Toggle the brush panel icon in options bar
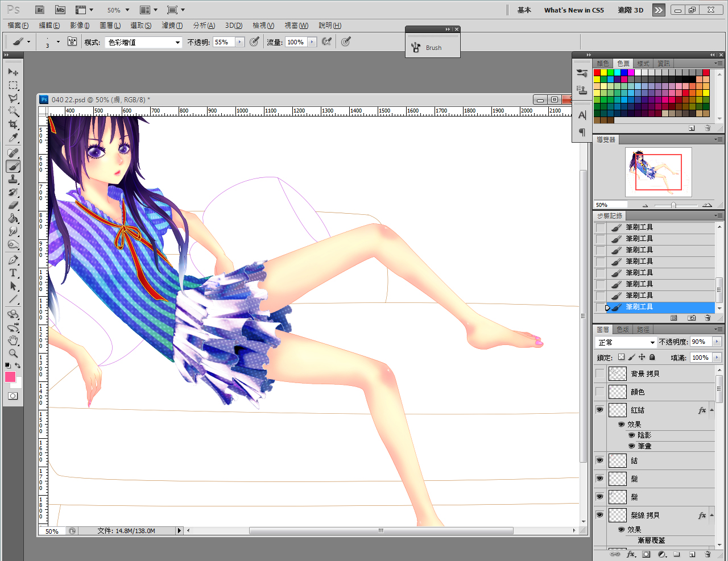The height and width of the screenshot is (561, 728). click(x=72, y=41)
